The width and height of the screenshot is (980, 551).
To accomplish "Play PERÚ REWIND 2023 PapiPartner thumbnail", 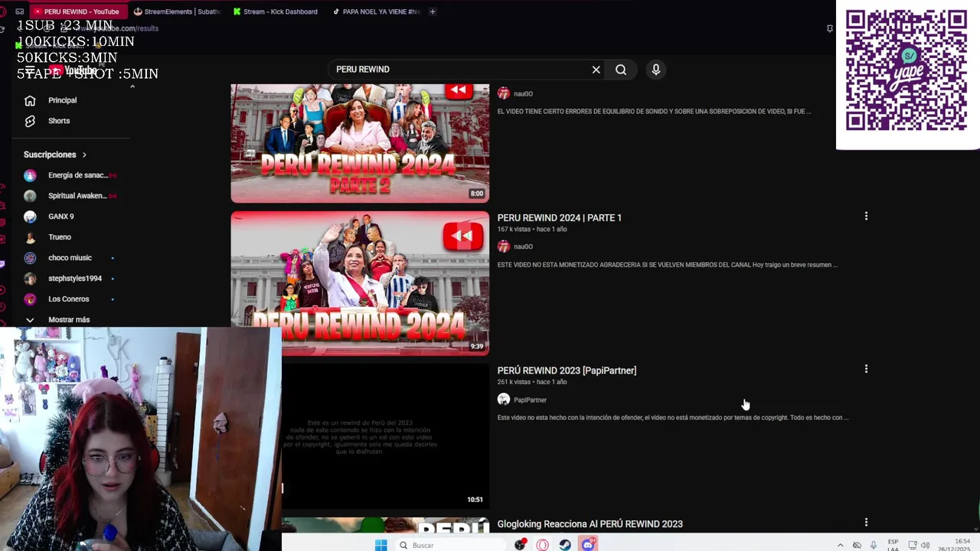I will pos(385,436).
